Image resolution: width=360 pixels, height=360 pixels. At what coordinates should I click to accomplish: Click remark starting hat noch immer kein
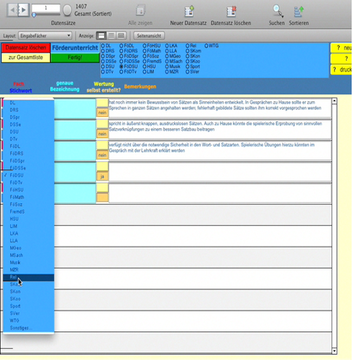tap(220, 109)
